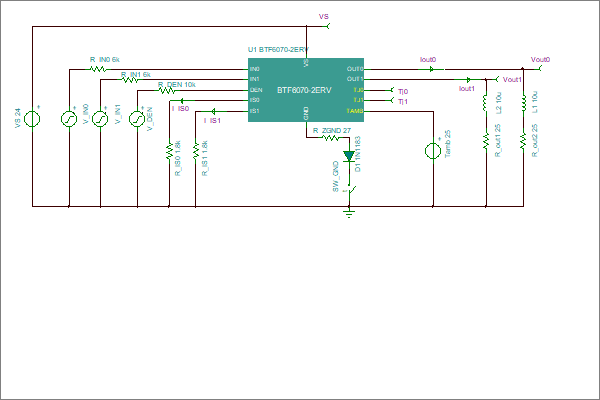
Task: Click the Tj1 output probe pin
Action: pos(391,100)
